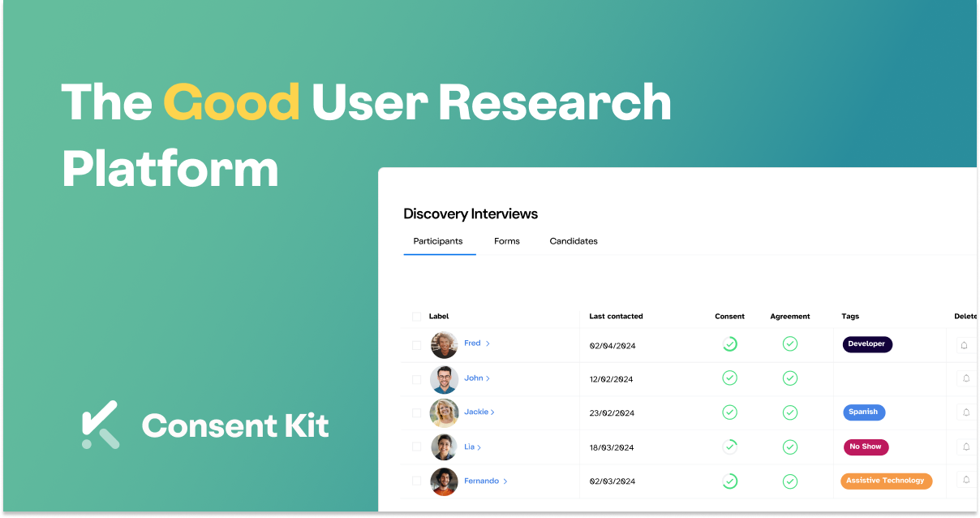Open participant Lia's profile link
The height and width of the screenshot is (518, 980).
click(x=473, y=447)
